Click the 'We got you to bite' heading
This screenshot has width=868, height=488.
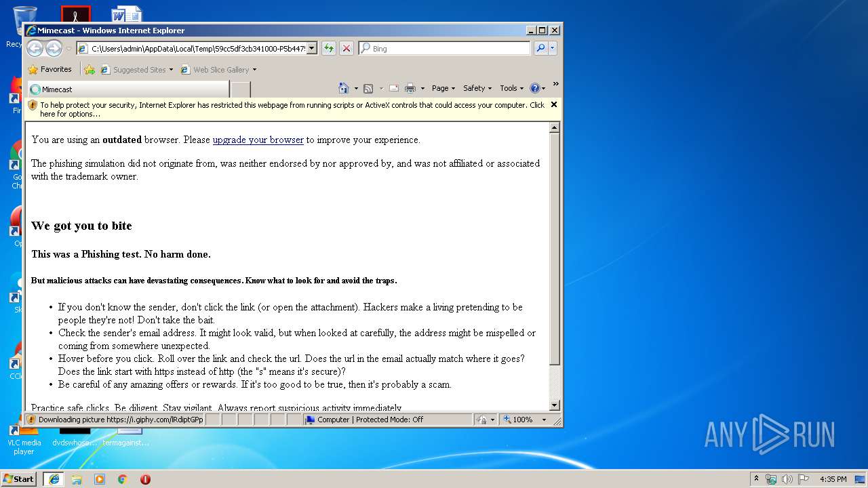point(81,226)
